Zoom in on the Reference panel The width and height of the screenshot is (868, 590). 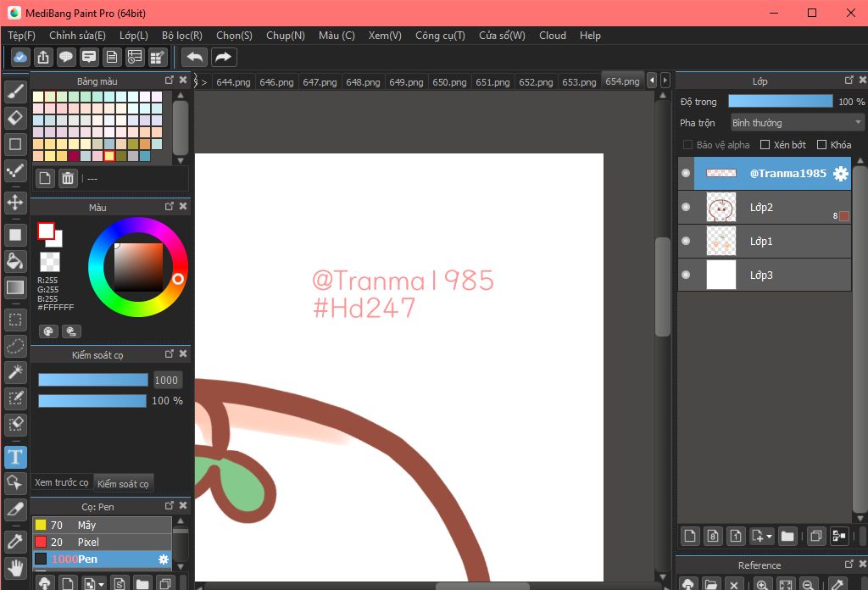[x=762, y=584]
